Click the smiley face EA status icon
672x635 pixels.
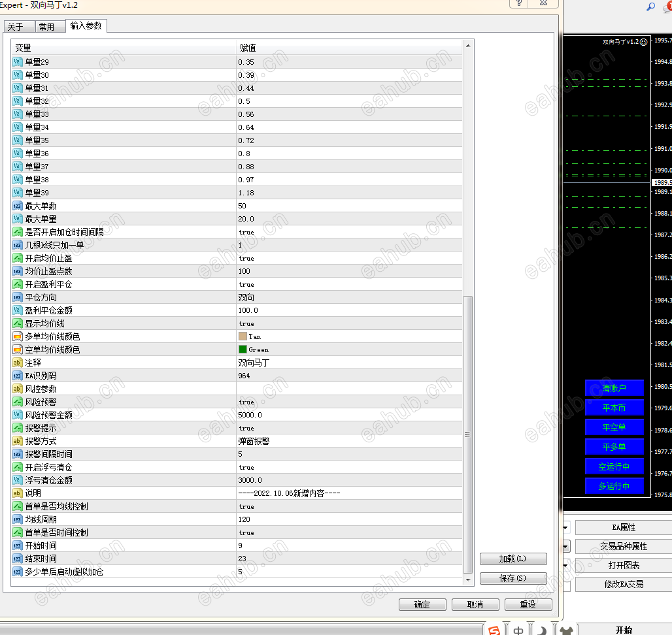pyautogui.click(x=643, y=42)
